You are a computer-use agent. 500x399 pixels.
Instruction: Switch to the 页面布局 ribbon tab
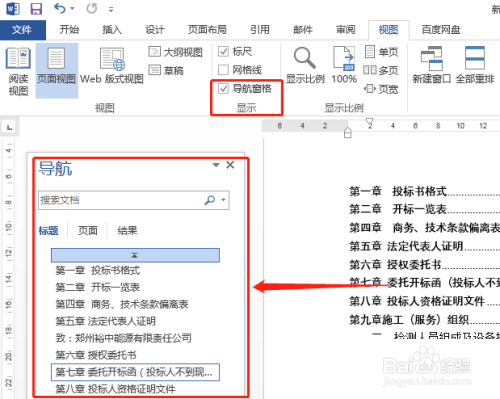(x=207, y=30)
